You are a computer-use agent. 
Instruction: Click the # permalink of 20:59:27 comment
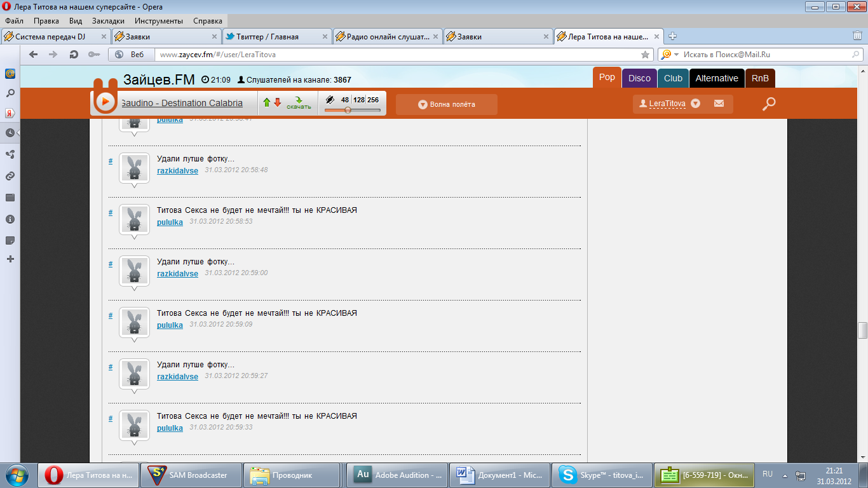(x=111, y=367)
